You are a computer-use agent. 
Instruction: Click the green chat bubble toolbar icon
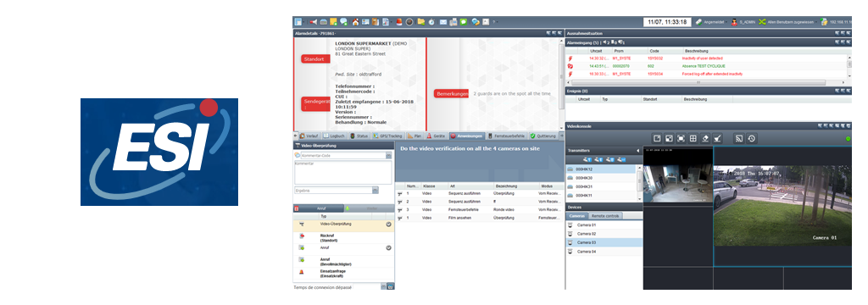click(464, 22)
